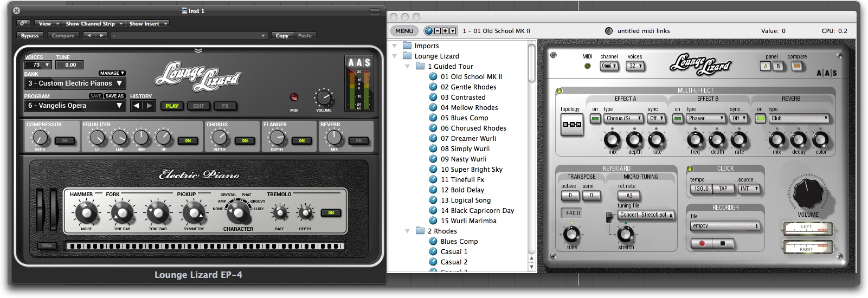
Task: Click the down-arrow icon beside the plus icon
Action: 453,31
